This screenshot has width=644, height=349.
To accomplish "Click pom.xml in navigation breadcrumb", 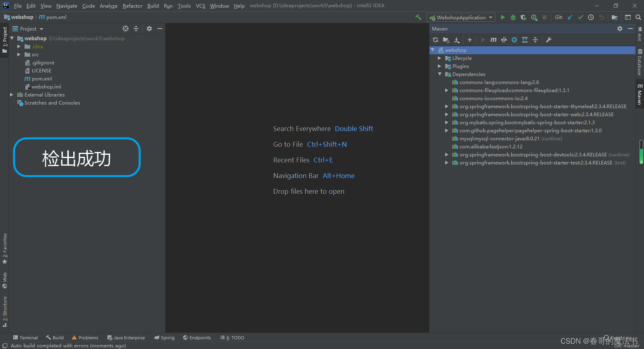I will pyautogui.click(x=53, y=17).
